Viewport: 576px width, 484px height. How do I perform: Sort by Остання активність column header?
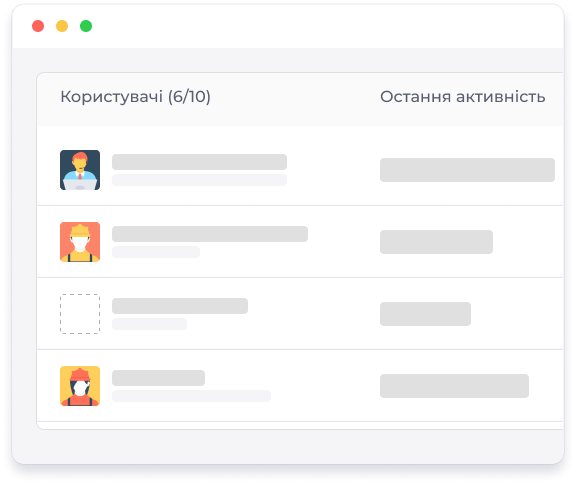click(x=462, y=97)
